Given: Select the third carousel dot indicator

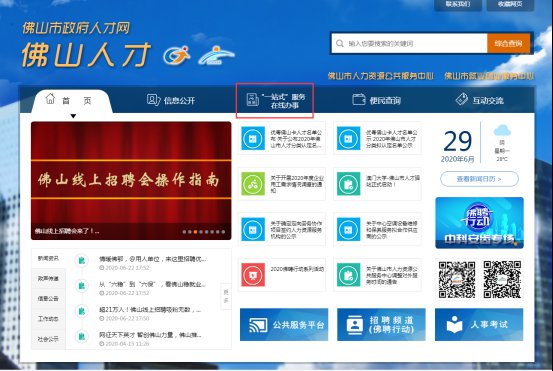Looking at the screenshot, I should pyautogui.click(x=195, y=232).
